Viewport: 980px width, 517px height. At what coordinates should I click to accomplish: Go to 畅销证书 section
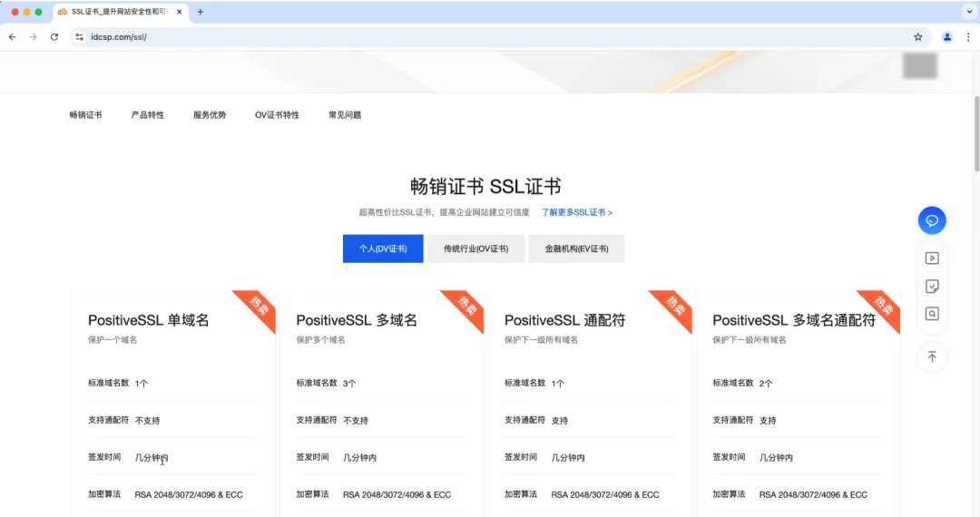click(x=85, y=115)
